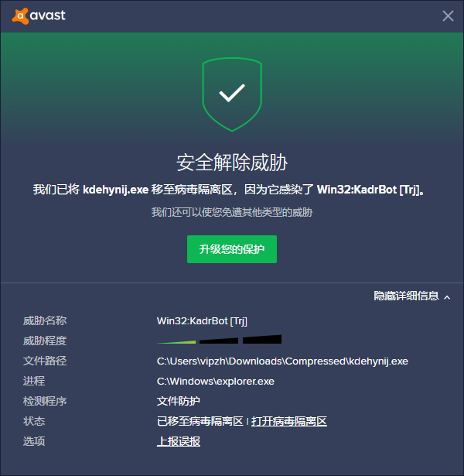Open quarantine via 打开病毒隔离区 link
Screen dimensions: 464x476
coord(289,421)
